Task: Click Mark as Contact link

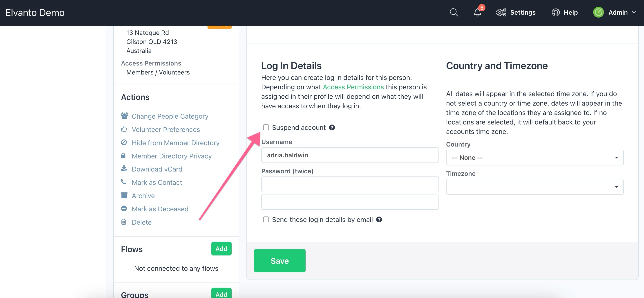Action: [x=157, y=182]
